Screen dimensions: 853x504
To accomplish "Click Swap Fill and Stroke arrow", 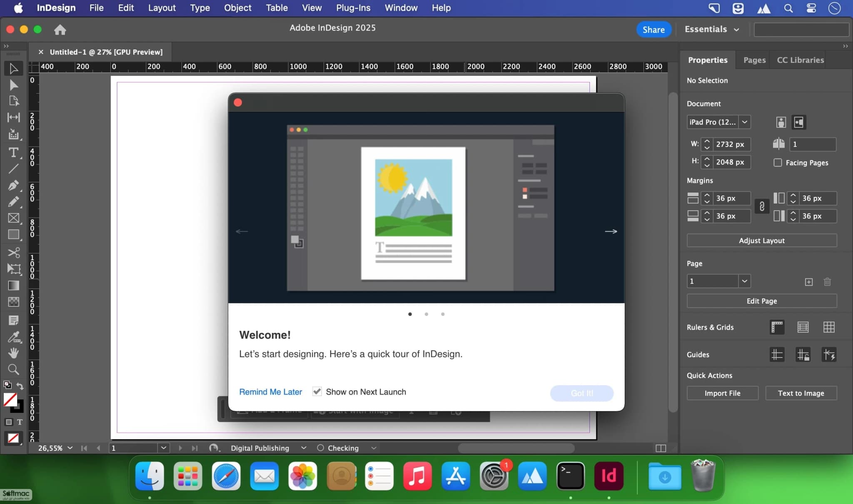I will [x=20, y=386].
